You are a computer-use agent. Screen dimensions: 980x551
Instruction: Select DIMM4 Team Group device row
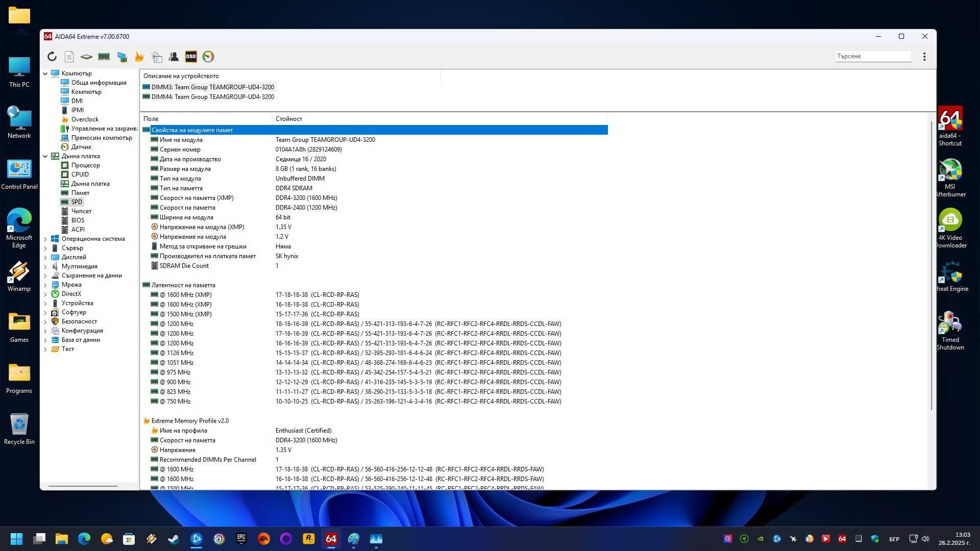tap(208, 97)
